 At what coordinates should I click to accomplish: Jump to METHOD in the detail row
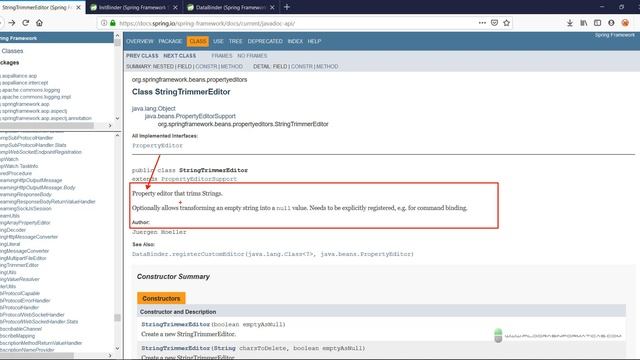[327, 67]
